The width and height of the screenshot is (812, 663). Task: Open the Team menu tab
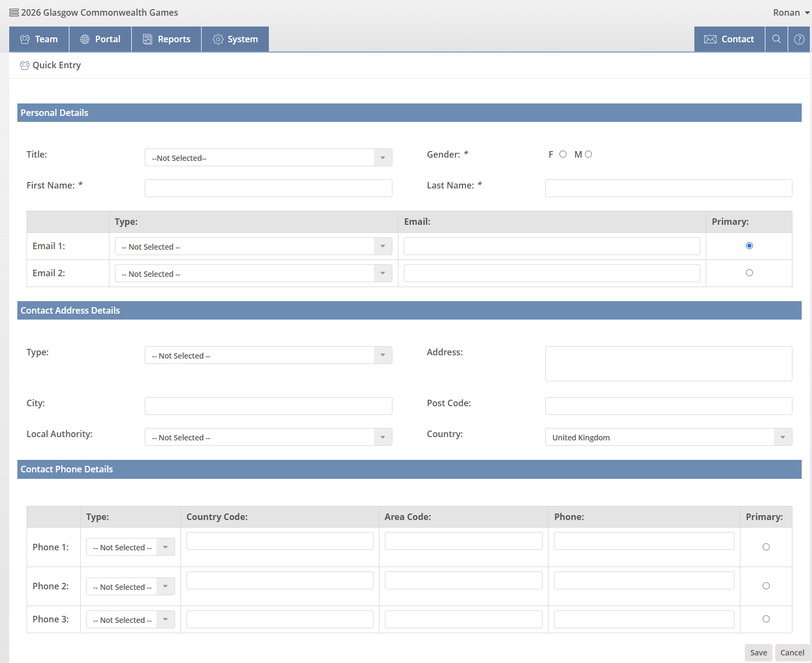tap(39, 39)
